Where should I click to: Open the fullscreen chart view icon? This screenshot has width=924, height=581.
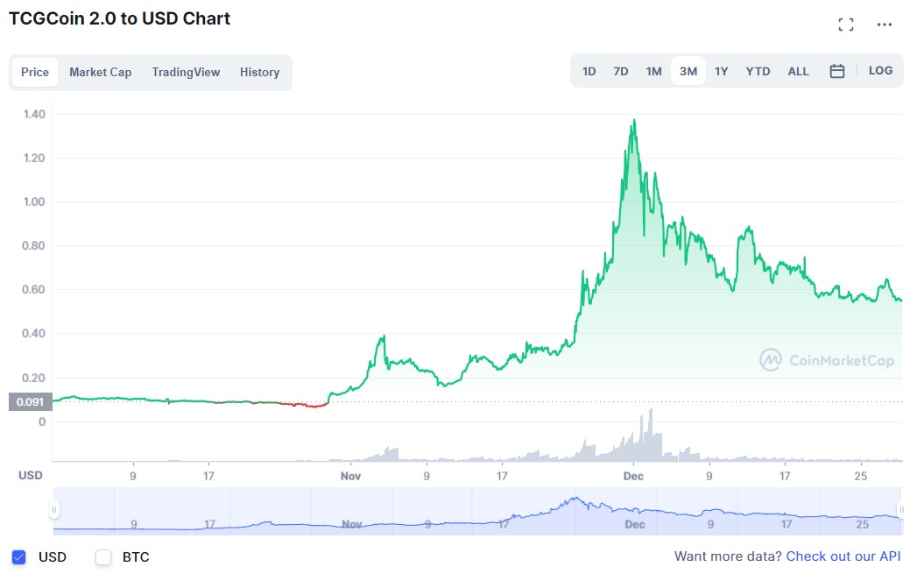click(846, 25)
